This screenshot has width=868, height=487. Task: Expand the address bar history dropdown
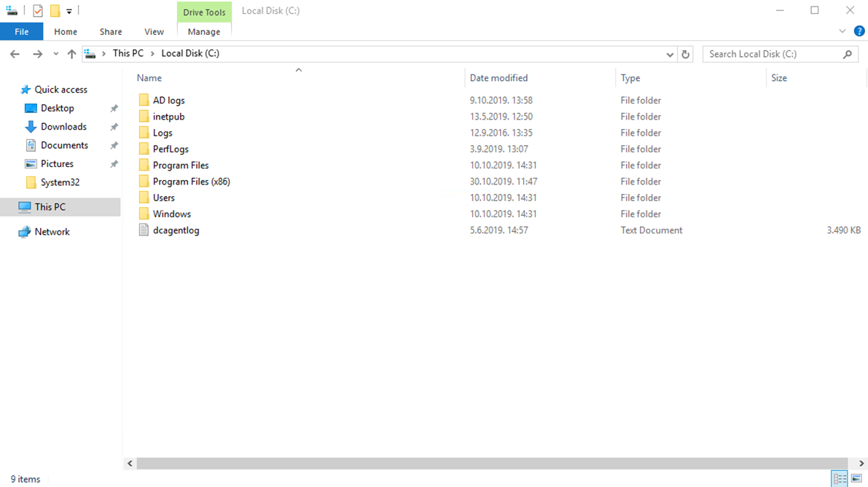(x=670, y=54)
